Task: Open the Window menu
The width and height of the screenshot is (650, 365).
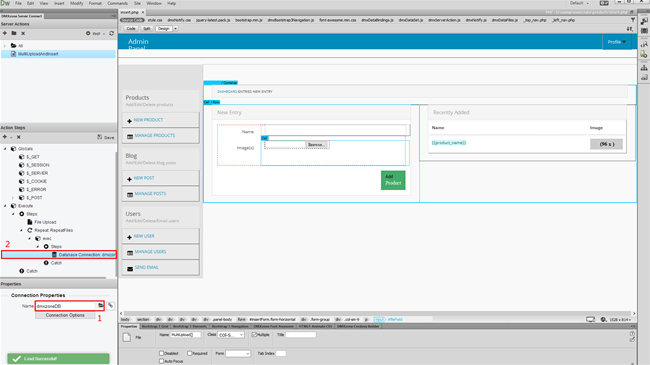Action: pos(154,3)
